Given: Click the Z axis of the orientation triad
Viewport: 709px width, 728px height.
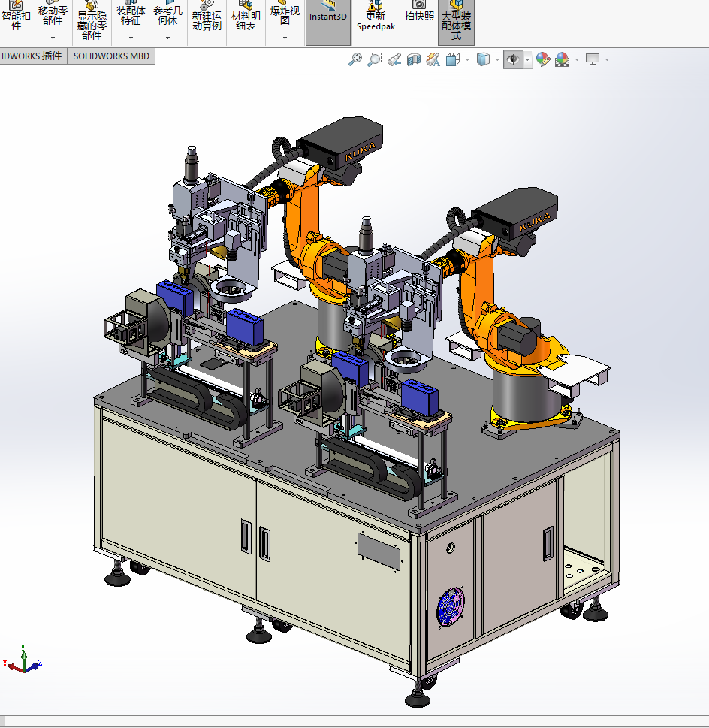Looking at the screenshot, I should (34, 666).
